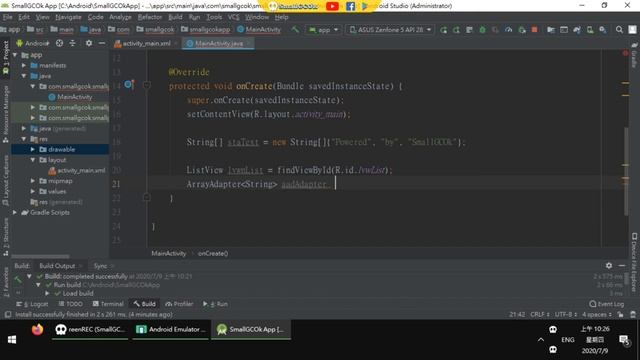Click the red error indicator atop editor scrollbar
The width and height of the screenshot is (640, 360).
click(625, 53)
